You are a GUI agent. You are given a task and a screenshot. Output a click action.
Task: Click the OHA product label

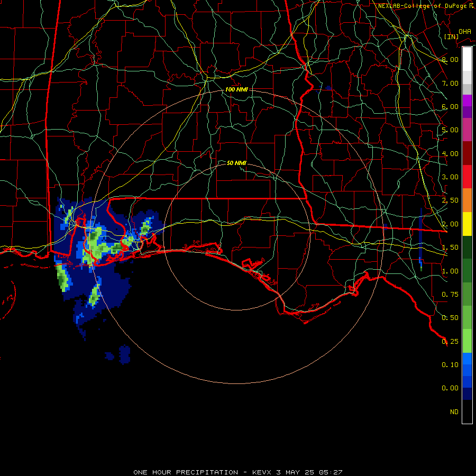(465, 32)
